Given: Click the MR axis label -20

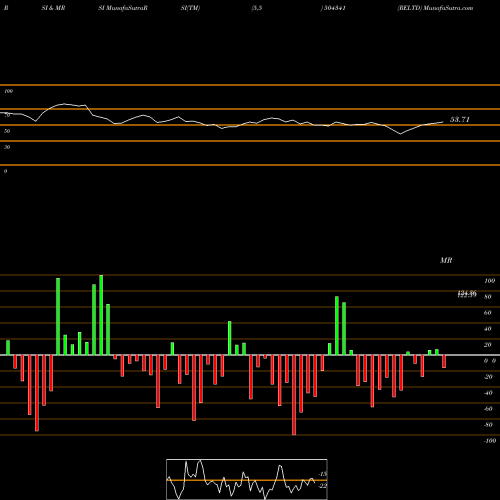Looking at the screenshot, I should (488, 377).
